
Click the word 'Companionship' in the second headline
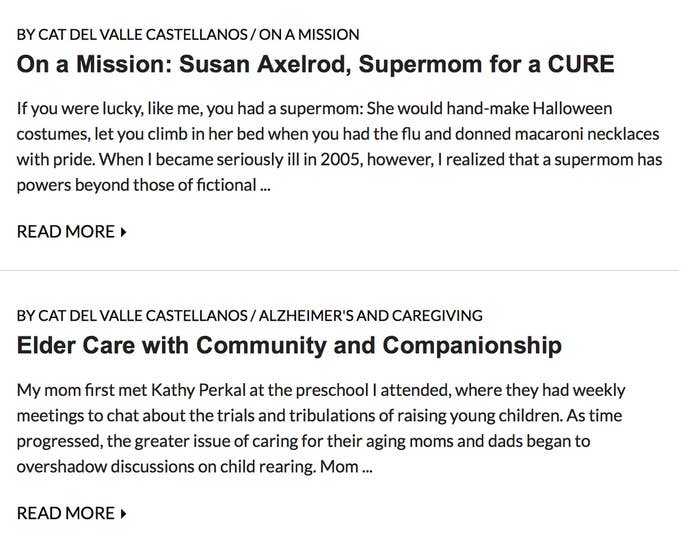pos(472,347)
